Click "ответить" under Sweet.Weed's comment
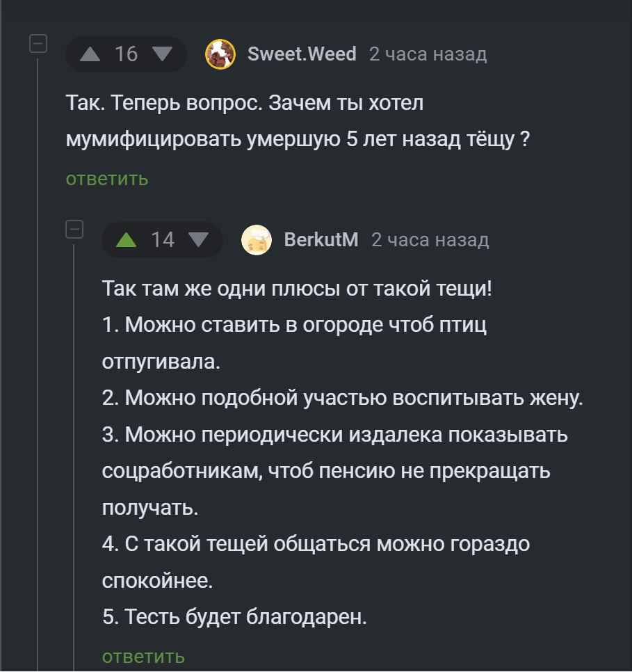The image size is (632, 672). coord(107,179)
